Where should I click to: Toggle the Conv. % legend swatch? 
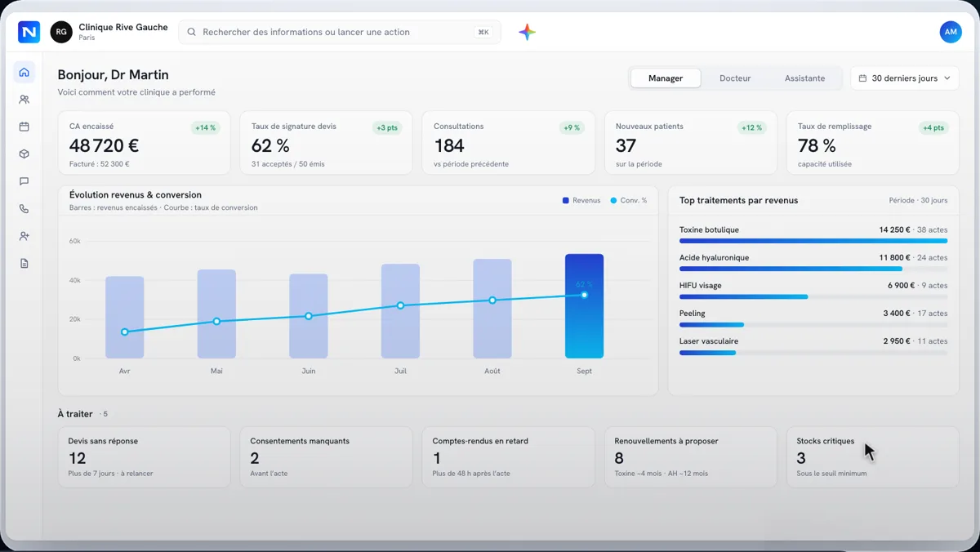613,200
